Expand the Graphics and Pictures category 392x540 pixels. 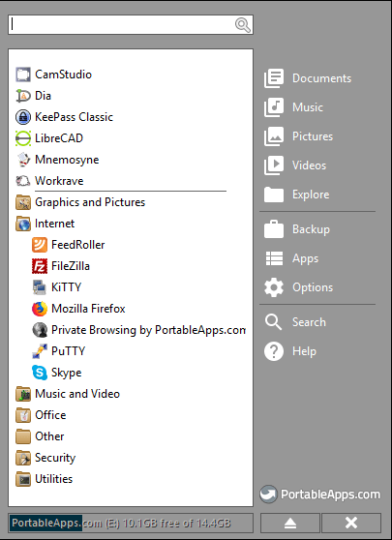coord(80,202)
